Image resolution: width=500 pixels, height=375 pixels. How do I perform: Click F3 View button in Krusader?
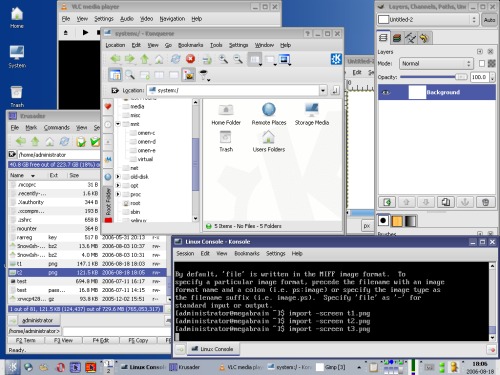[x=63, y=340]
